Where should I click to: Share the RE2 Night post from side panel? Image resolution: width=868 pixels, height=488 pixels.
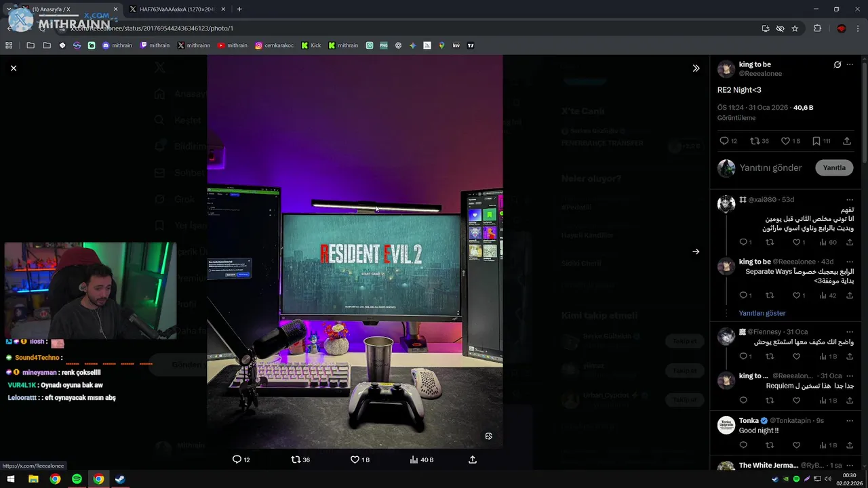click(x=847, y=141)
